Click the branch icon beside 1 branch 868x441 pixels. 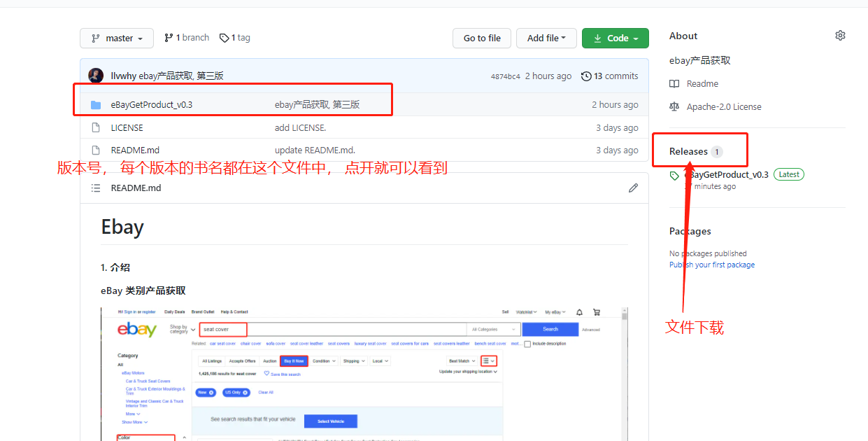(x=166, y=37)
